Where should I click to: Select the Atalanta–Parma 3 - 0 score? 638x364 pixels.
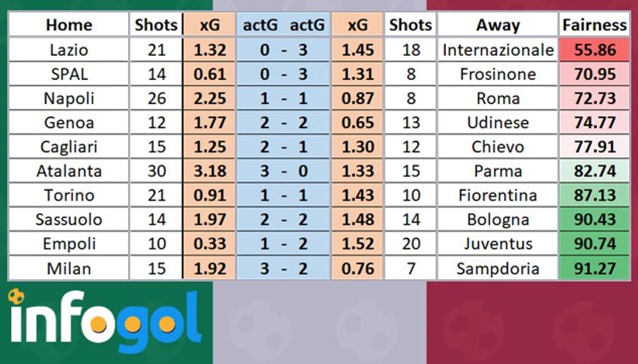tap(284, 171)
